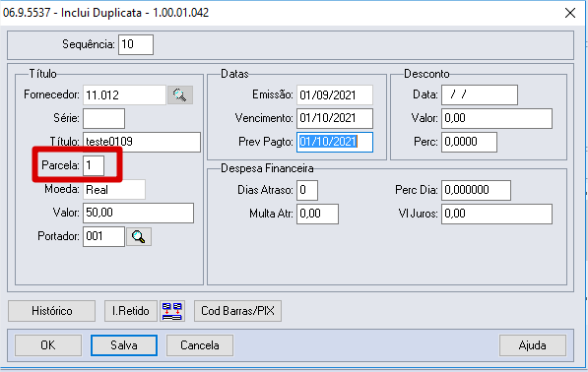Click the Emissão date field
Screen dimensions: 588x372
(335, 95)
